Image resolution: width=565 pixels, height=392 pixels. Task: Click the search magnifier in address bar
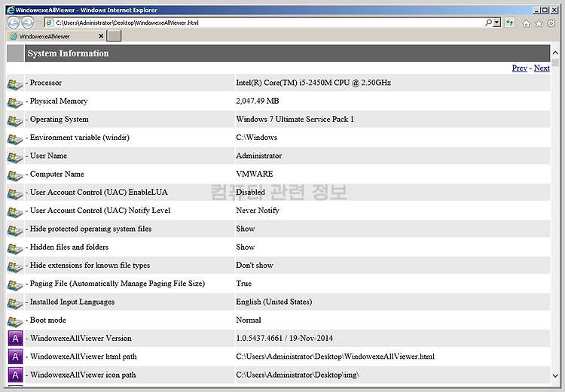pyautogui.click(x=488, y=23)
